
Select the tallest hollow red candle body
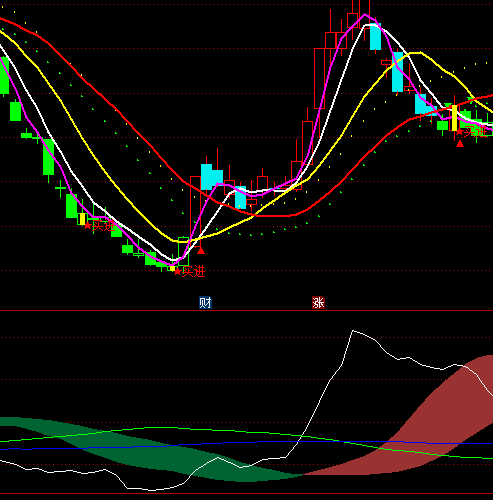tap(319, 79)
